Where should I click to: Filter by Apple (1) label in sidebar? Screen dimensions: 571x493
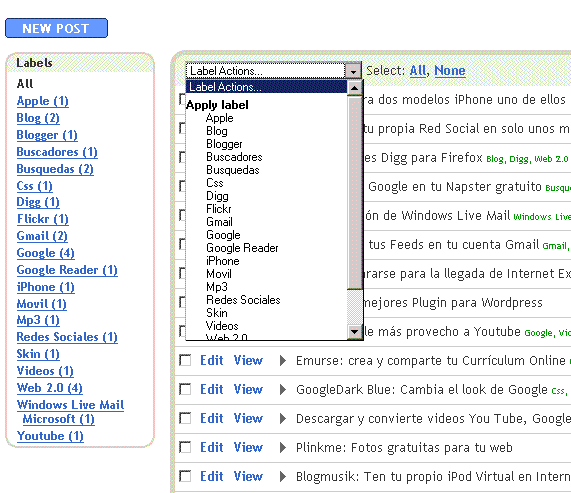coord(43,101)
